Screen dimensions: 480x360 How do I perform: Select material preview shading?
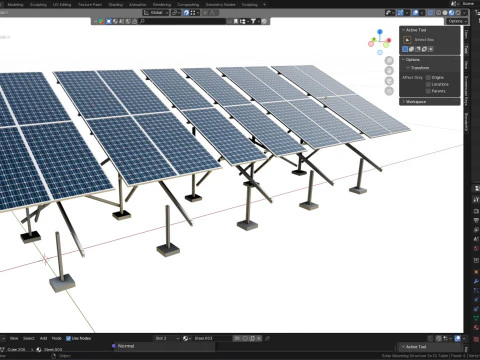(451, 13)
